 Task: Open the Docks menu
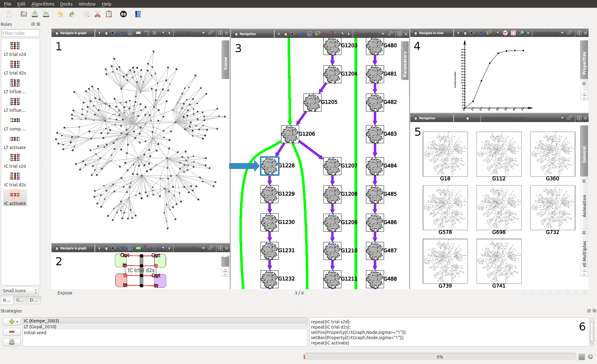pyautogui.click(x=66, y=4)
